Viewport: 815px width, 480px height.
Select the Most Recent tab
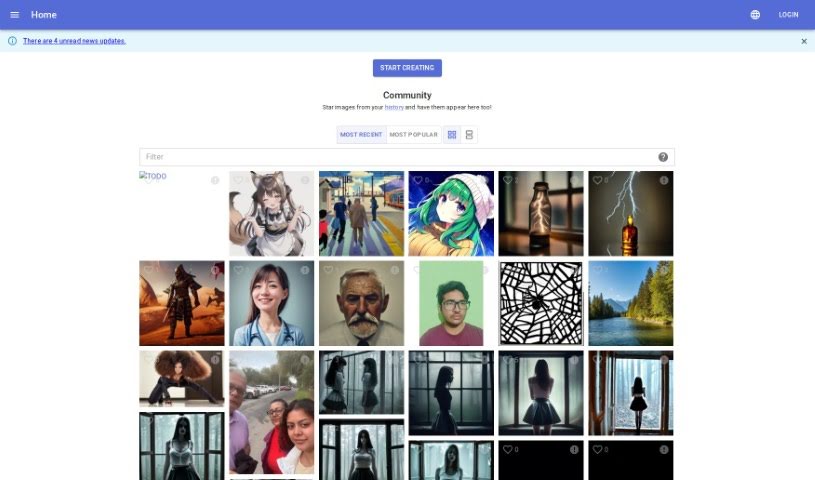pyautogui.click(x=361, y=135)
